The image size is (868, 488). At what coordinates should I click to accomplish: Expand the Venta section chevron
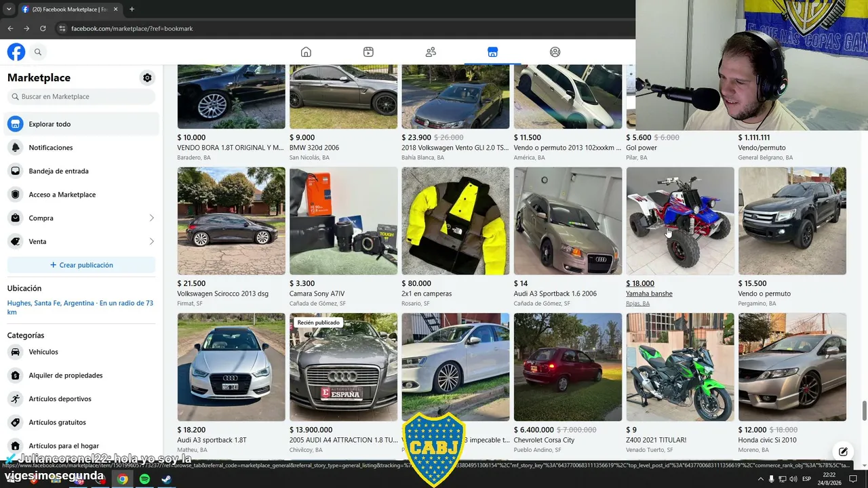coord(151,242)
